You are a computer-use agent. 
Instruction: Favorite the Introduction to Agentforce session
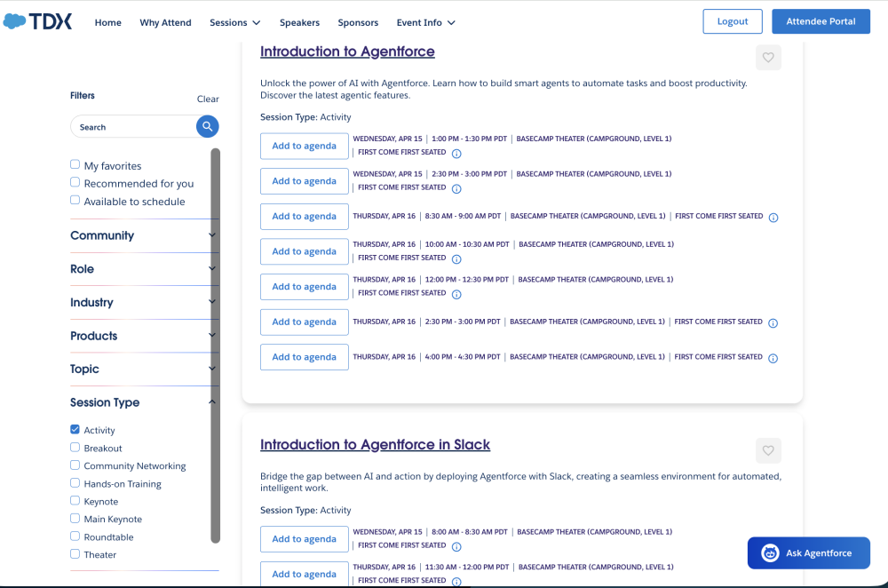point(767,57)
